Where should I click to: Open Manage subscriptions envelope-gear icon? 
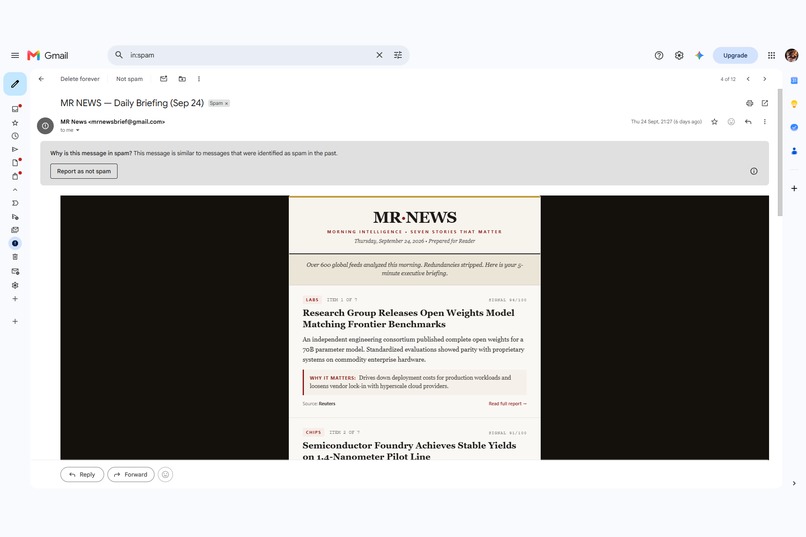pos(15,271)
